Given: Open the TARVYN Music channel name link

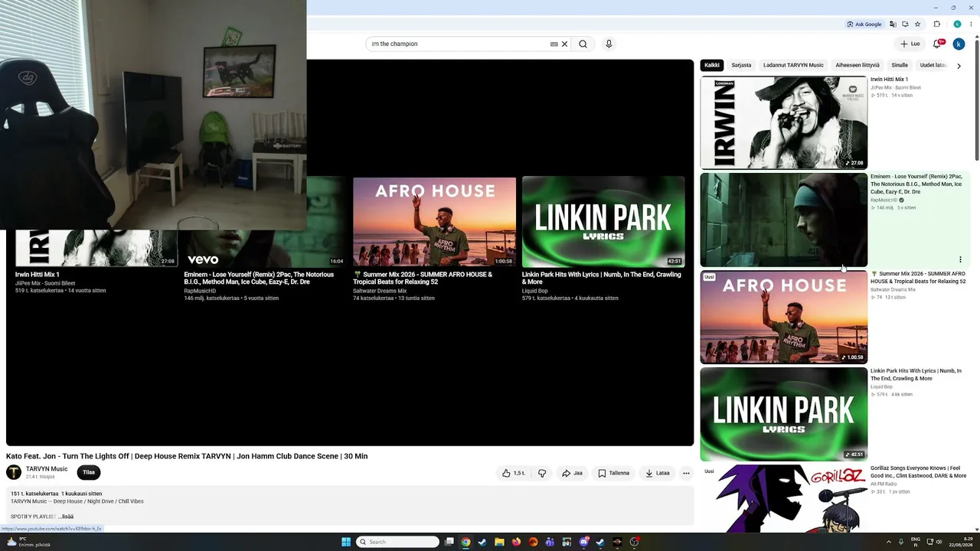Looking at the screenshot, I should (x=47, y=469).
